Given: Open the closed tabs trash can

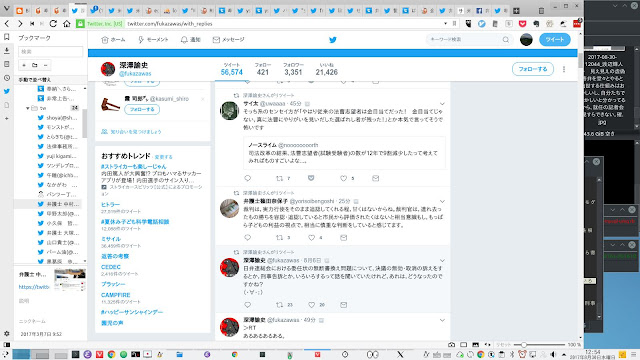Looking at the screenshot, I should (541, 11).
